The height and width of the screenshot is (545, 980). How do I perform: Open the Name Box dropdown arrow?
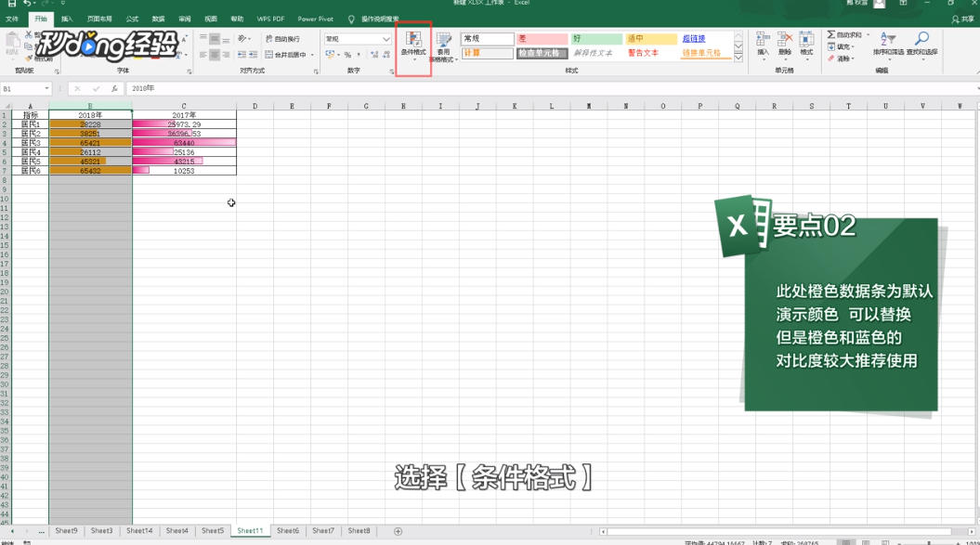coord(46,89)
